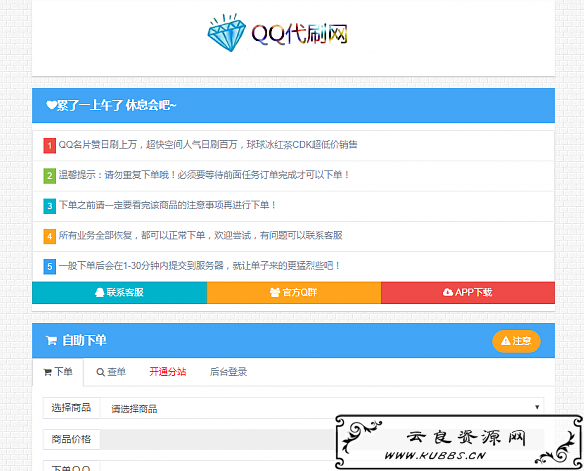Click the 商品价格 field label
This screenshot has height=471, width=584.
[71, 439]
